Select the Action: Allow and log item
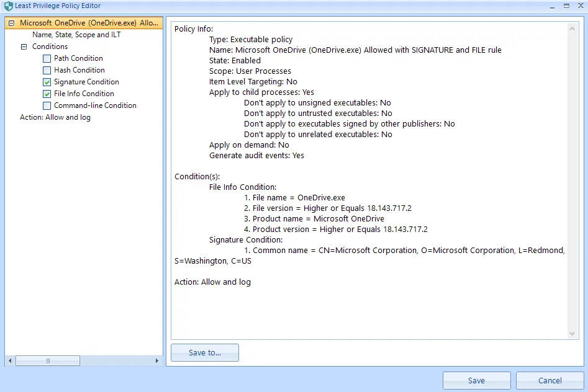The image size is (588, 392). 55,117
